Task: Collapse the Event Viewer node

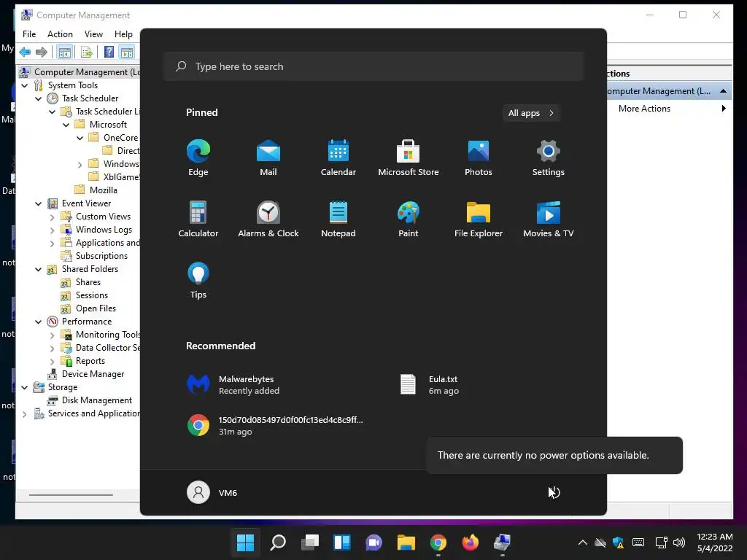Action: tap(39, 204)
